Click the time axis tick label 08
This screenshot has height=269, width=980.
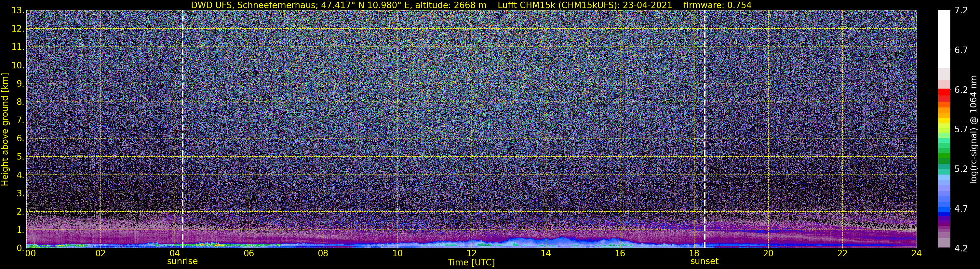tap(323, 254)
